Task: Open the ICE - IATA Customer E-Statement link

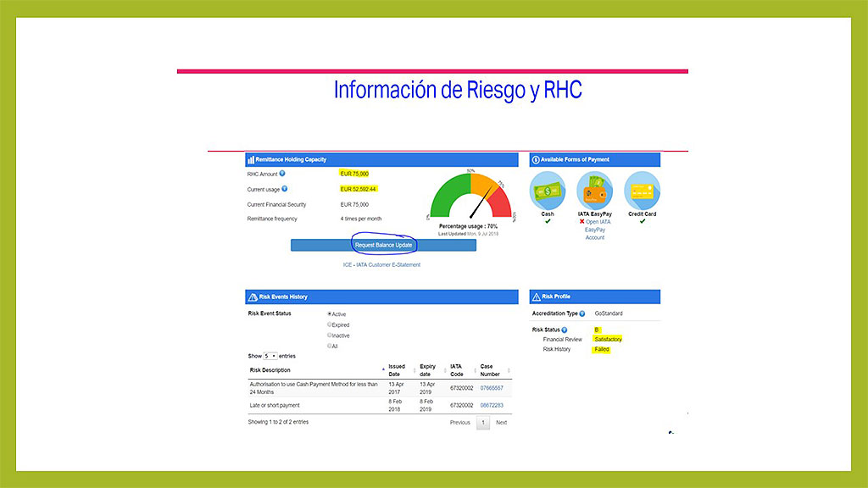Action: click(381, 265)
